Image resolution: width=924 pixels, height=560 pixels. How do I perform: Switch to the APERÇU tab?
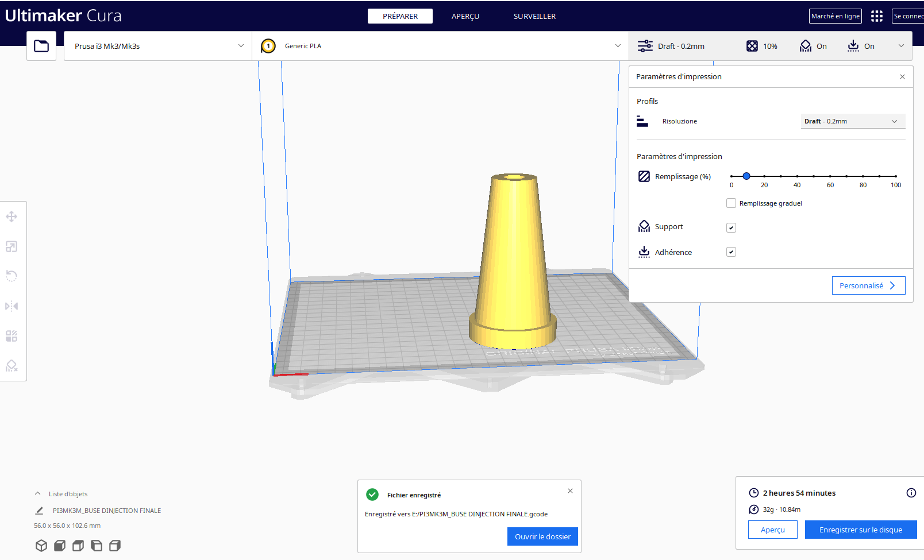pos(465,16)
